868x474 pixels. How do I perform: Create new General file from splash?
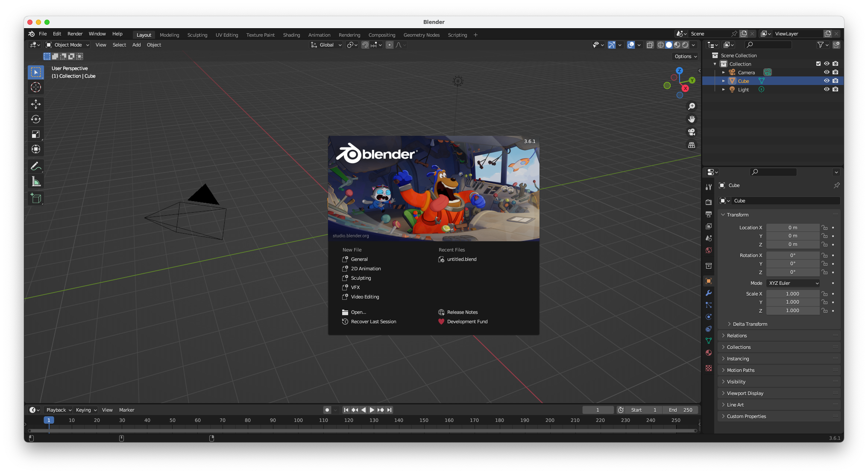(x=359, y=259)
